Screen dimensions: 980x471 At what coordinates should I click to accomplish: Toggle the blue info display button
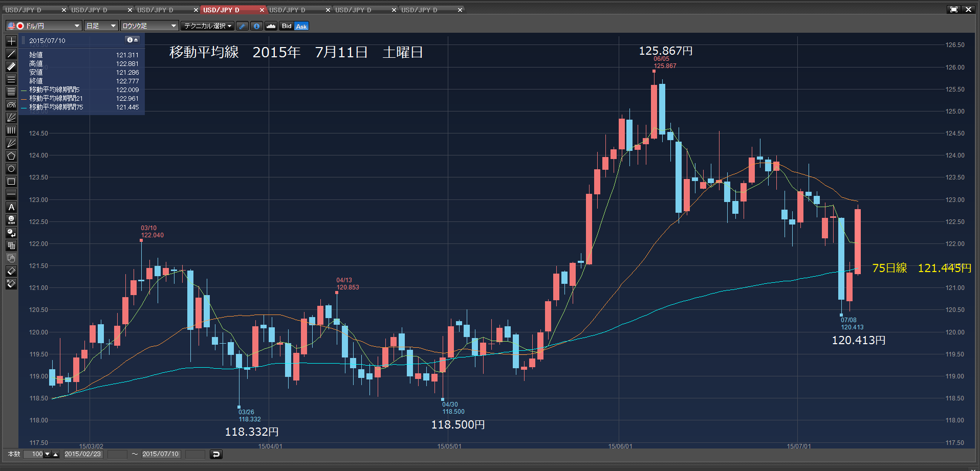(257, 26)
